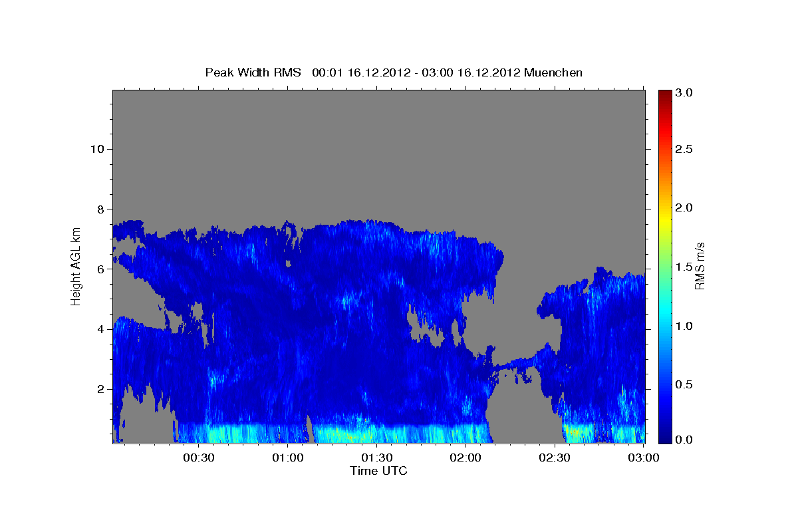Click the colorbar value '1.5'
This screenshot has width=798, height=532.
[685, 267]
